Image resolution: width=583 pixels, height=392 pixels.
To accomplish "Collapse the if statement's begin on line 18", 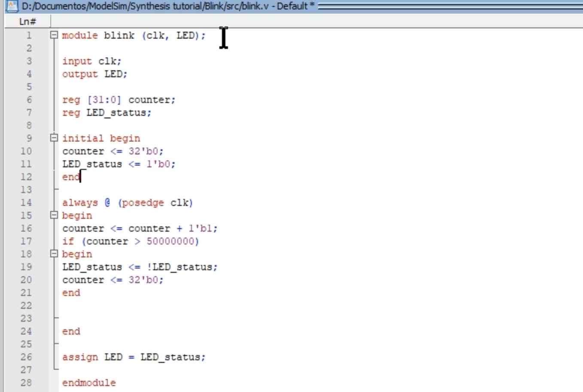I will pyautogui.click(x=54, y=254).
